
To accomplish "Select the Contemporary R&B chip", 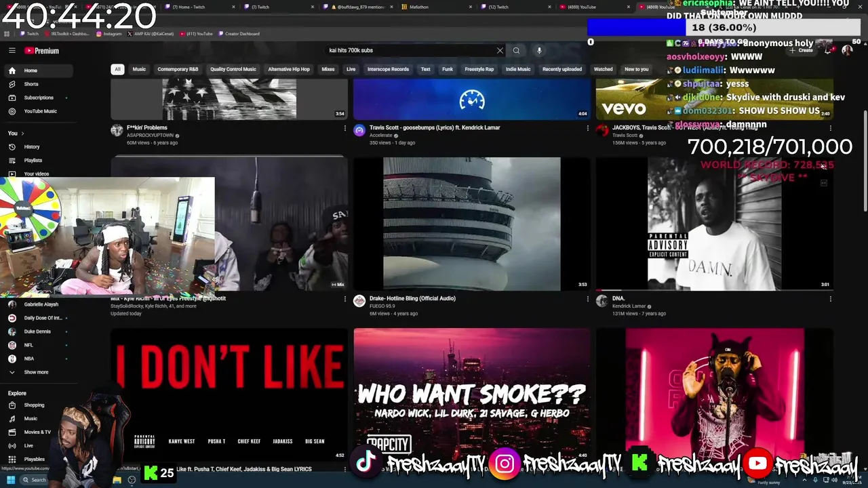I will (x=178, y=69).
